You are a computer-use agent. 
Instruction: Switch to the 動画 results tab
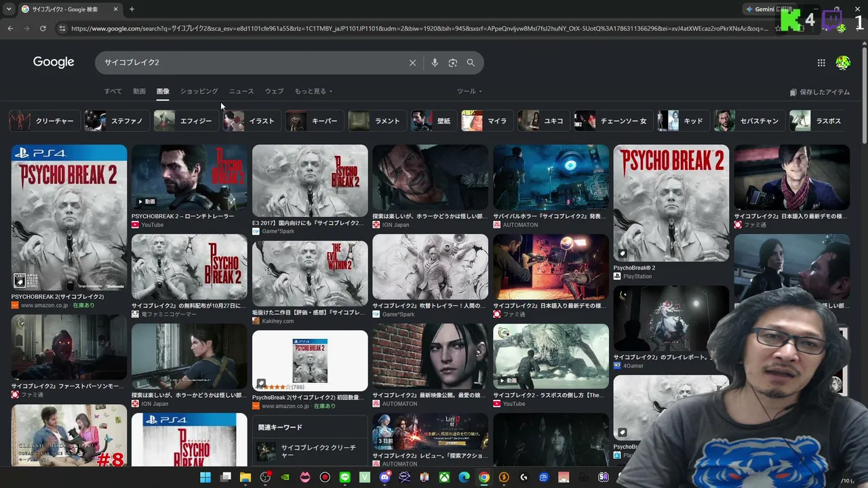coord(139,91)
